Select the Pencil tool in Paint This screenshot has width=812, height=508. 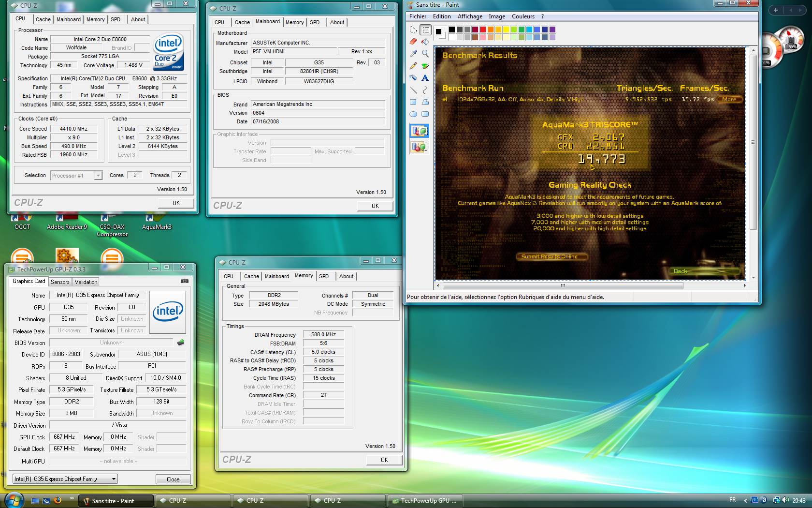tap(413, 66)
